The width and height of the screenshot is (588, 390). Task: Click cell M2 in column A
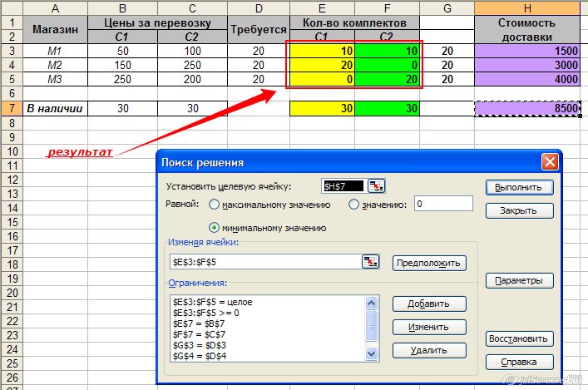(x=56, y=65)
